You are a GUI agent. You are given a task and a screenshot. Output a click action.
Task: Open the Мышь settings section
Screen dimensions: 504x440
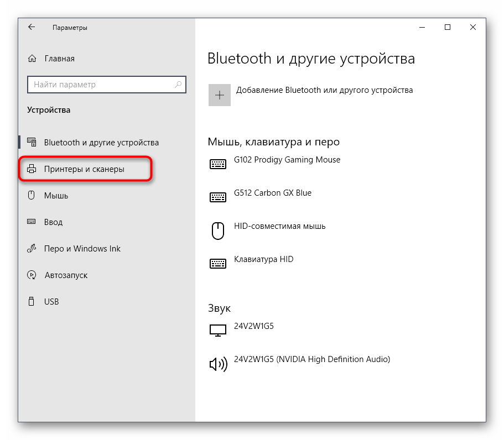tap(56, 196)
